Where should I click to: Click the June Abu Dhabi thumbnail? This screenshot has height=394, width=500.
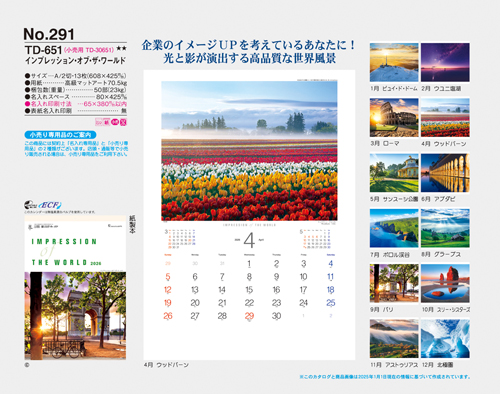coord(445,173)
